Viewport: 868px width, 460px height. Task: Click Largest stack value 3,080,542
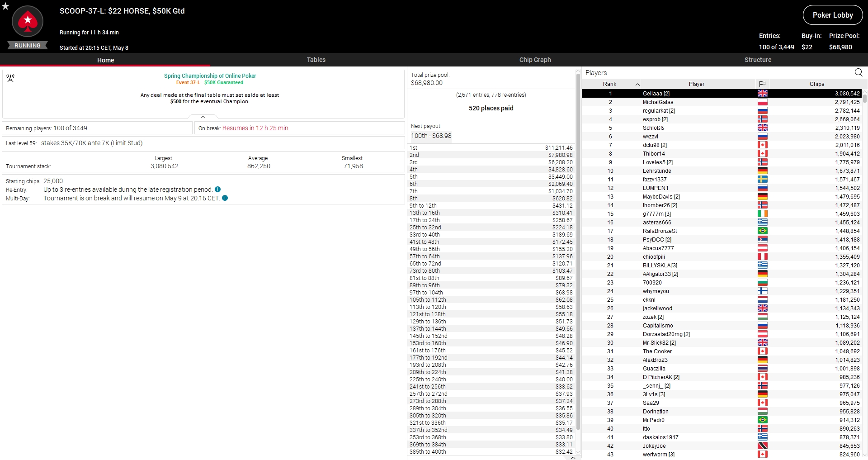pyautogui.click(x=165, y=166)
